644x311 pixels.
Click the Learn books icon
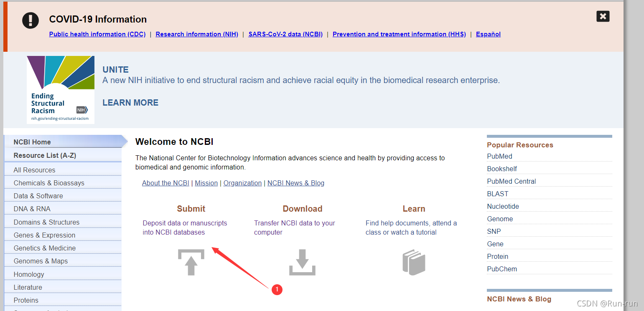coord(414,262)
